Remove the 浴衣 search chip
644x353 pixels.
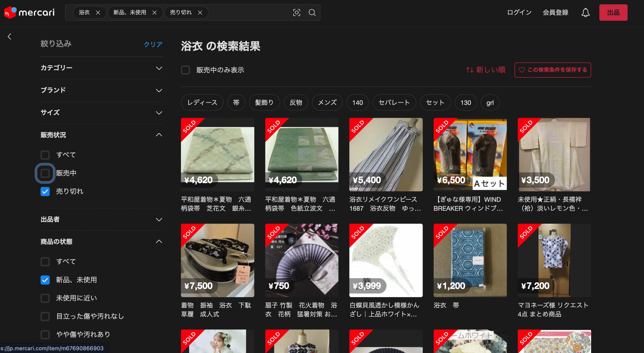click(98, 13)
